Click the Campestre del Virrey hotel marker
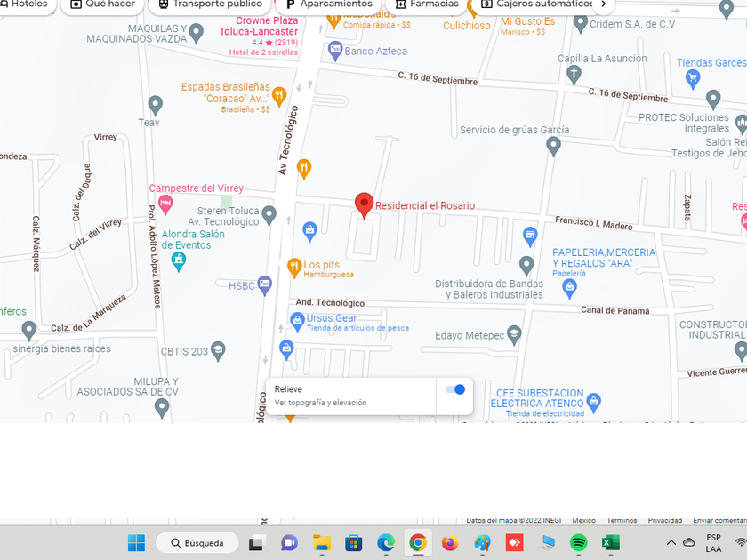Viewport: 747px width, 560px height. pos(165,204)
